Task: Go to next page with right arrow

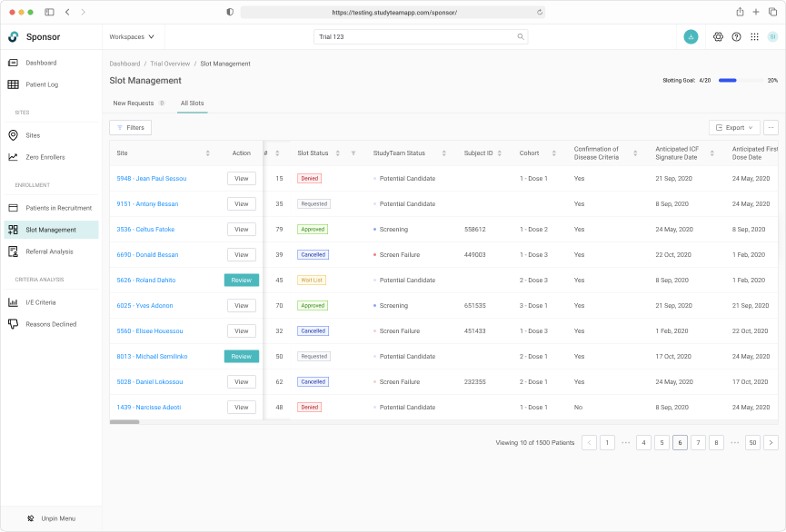Action: point(771,442)
